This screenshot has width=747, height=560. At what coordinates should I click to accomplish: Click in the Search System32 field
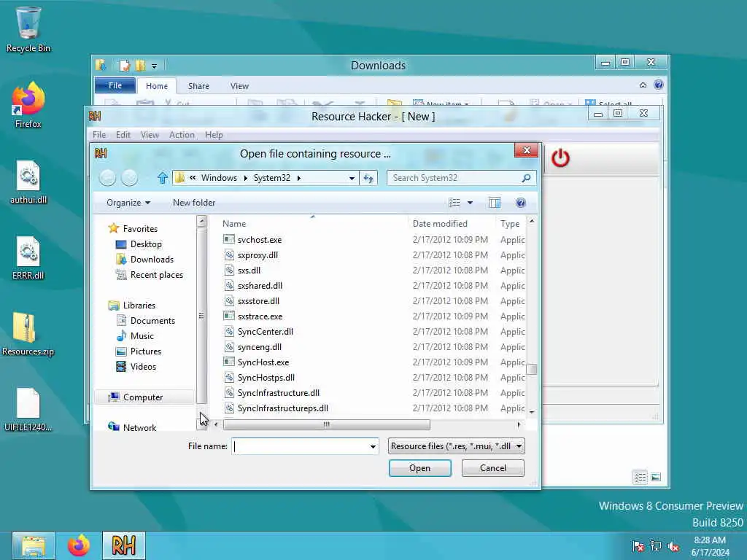pyautogui.click(x=455, y=178)
